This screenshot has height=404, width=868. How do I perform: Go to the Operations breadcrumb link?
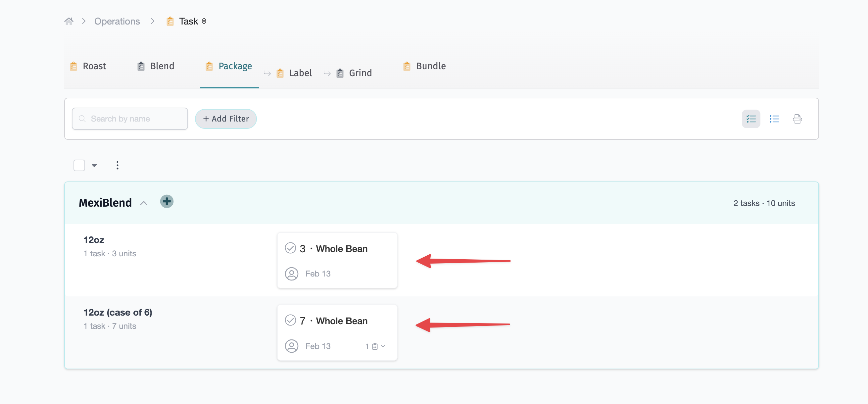tap(117, 21)
